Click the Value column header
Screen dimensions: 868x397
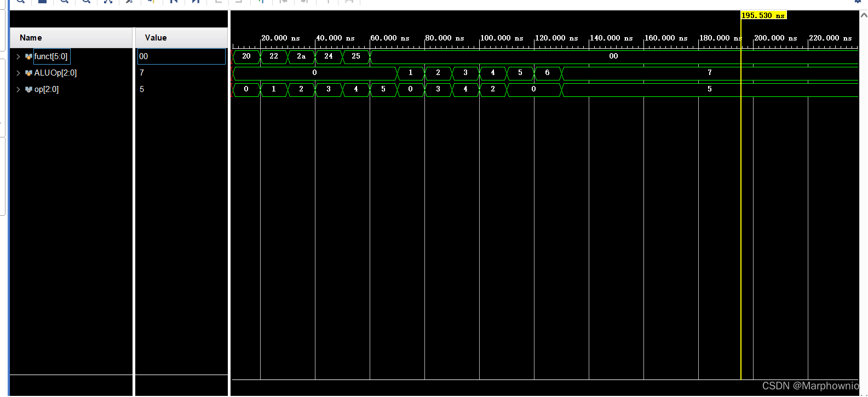pos(181,38)
